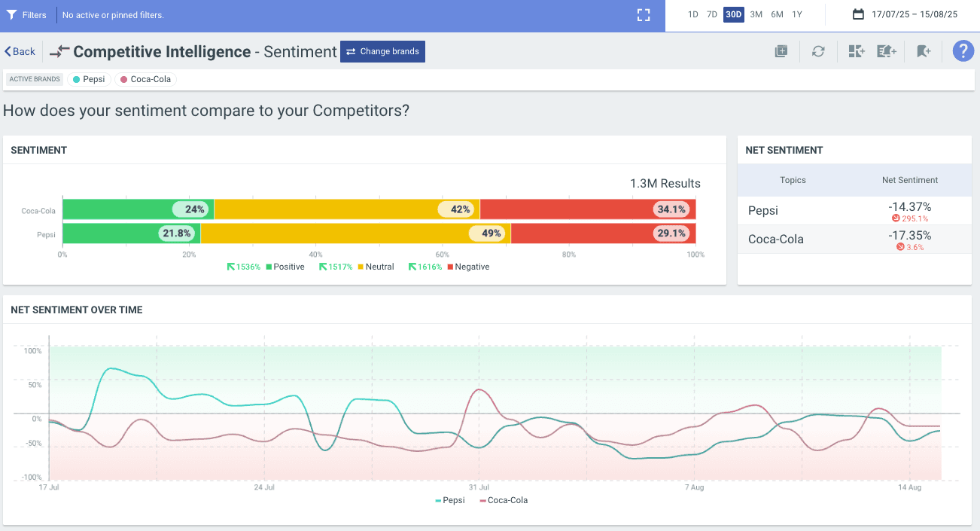Click Coca-Cola red negative bar segment
Viewport: 980px width, 531px height.
tap(587, 209)
